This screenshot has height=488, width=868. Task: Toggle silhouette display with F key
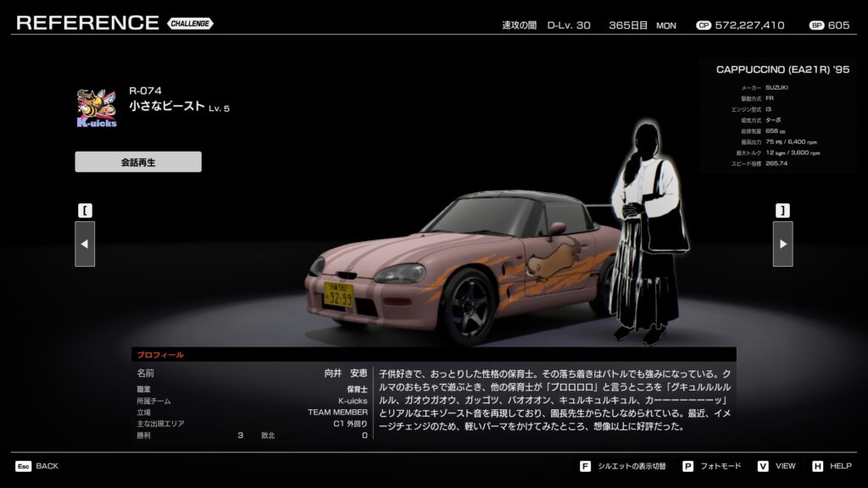(585, 466)
